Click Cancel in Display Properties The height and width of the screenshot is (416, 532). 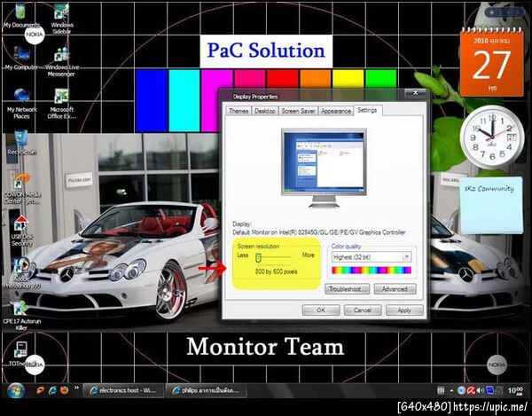coord(363,310)
